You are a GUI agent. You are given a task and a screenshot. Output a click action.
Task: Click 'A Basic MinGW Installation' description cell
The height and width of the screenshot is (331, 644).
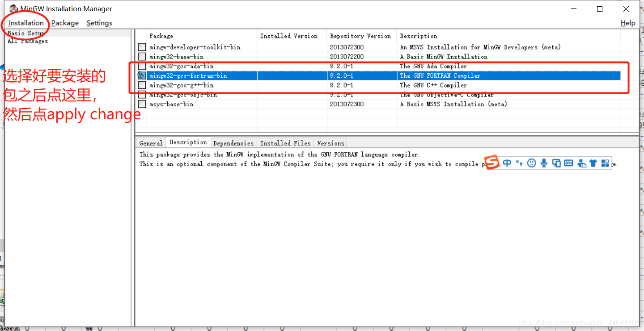click(444, 57)
